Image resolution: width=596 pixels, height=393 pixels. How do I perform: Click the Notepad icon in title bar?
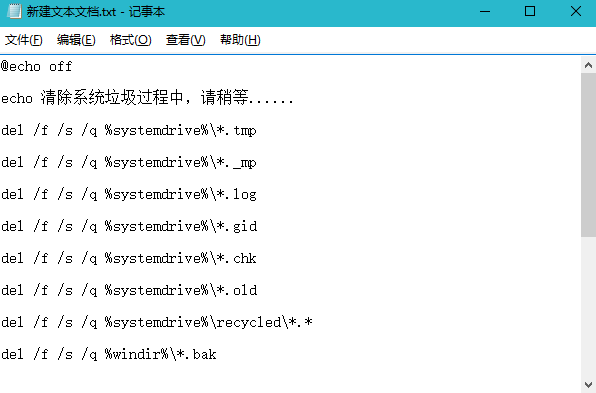[x=14, y=11]
